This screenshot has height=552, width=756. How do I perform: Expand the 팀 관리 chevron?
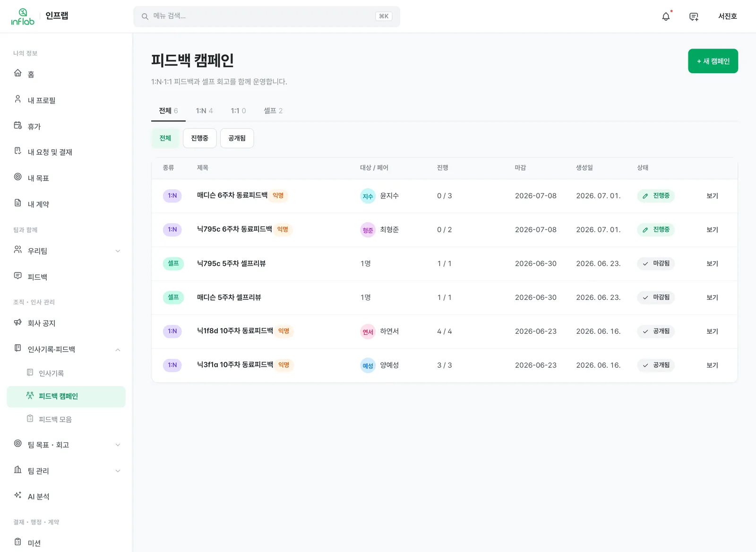pos(118,471)
